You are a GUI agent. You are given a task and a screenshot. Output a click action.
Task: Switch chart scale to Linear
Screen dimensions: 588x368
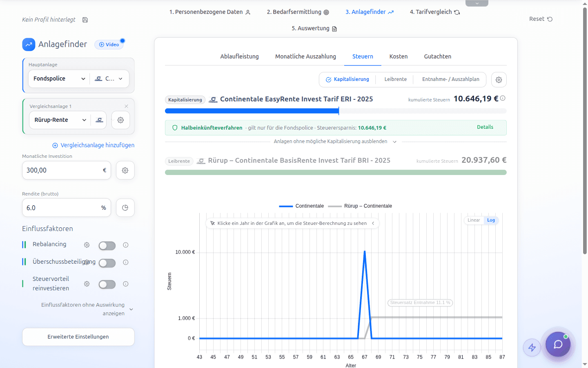474,220
